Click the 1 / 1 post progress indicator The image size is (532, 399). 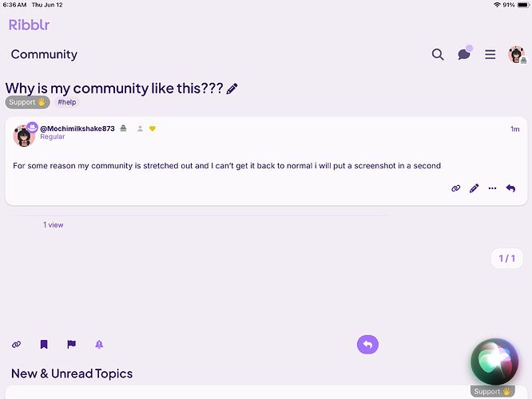click(x=507, y=258)
